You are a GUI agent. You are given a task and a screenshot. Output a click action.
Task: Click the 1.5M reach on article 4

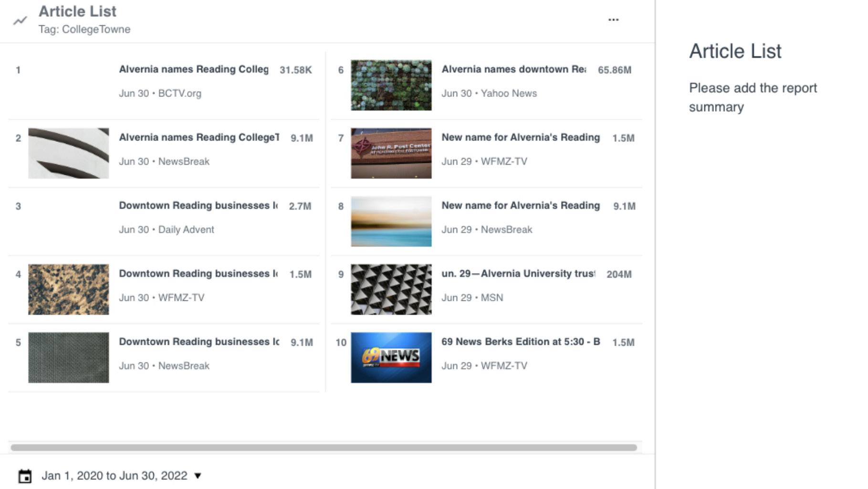tap(301, 275)
